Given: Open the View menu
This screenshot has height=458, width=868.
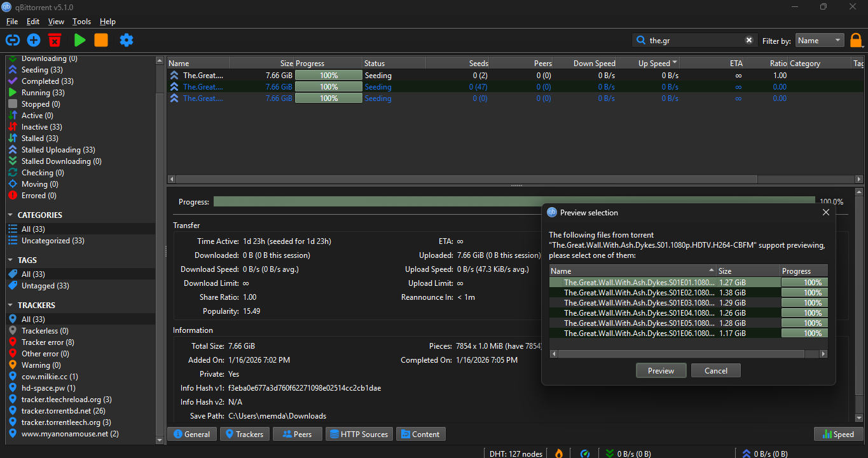Looking at the screenshot, I should pyautogui.click(x=56, y=22).
